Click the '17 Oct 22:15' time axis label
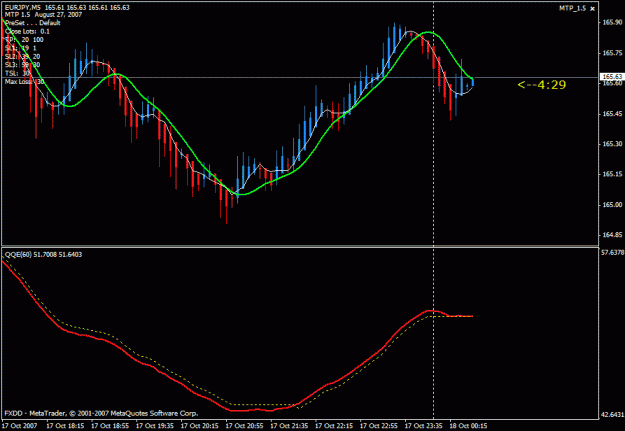Screen dimensions: 625x431 click(x=334, y=426)
